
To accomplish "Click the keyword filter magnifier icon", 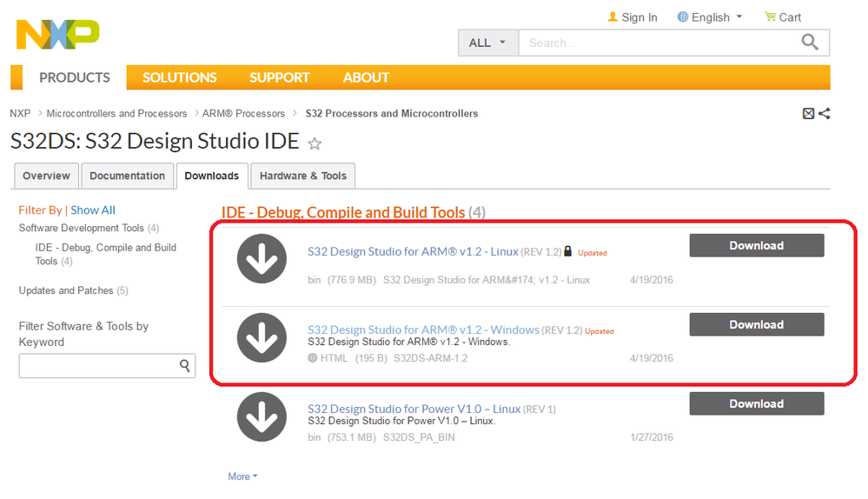I will coord(185,365).
